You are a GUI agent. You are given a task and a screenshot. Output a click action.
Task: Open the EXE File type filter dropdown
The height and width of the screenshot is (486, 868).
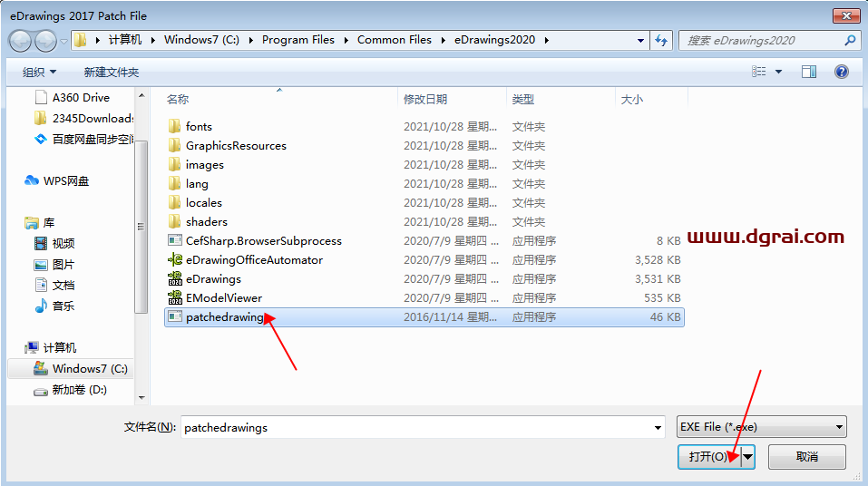coord(762,427)
